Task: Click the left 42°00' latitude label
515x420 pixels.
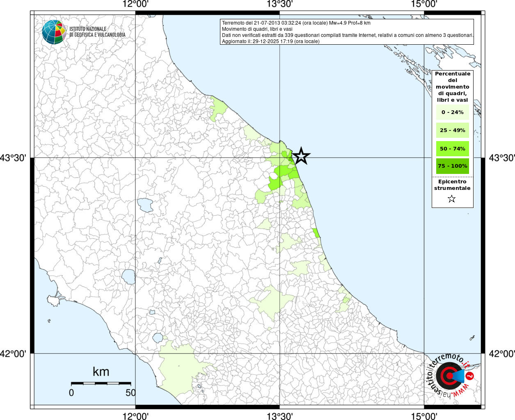Action: (13, 354)
